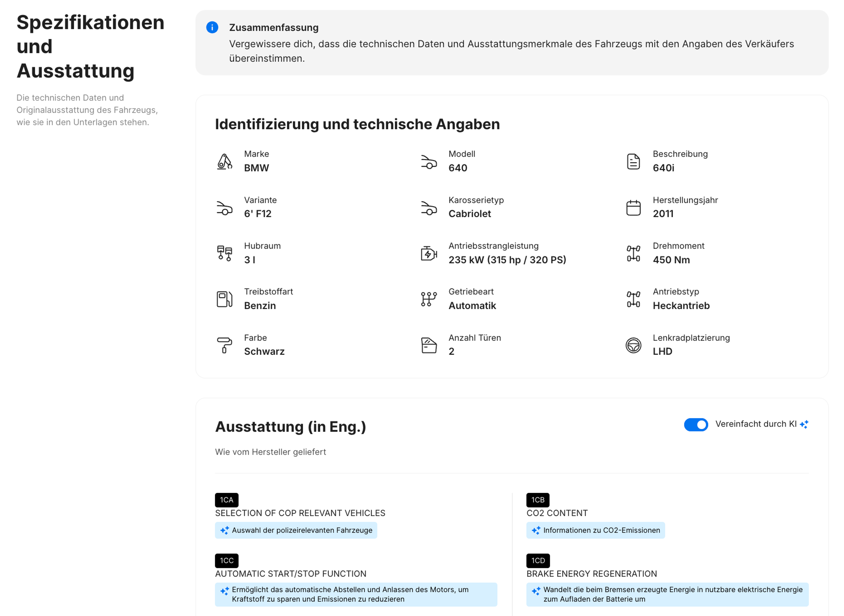This screenshot has width=844, height=616.
Task: Click the blue info icon beside Zusammenfassung
Action: (212, 27)
